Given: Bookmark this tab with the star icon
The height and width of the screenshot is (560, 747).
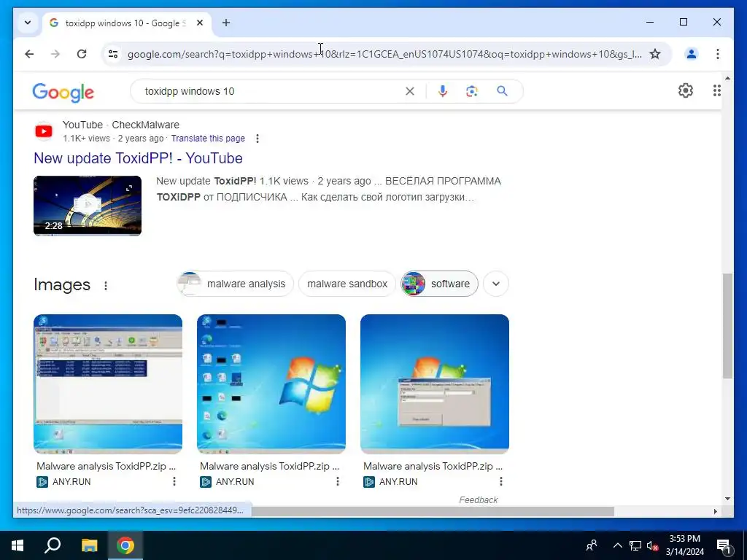Looking at the screenshot, I should (655, 54).
